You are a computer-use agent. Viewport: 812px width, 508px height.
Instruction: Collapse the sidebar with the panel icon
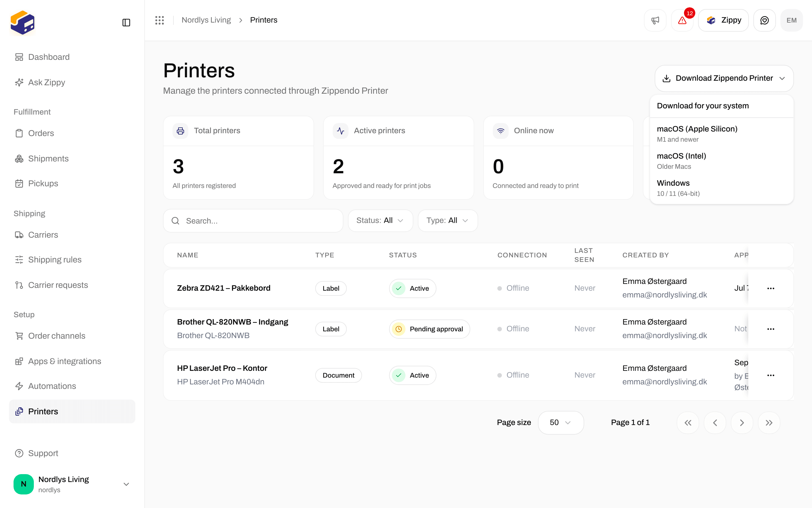click(126, 23)
